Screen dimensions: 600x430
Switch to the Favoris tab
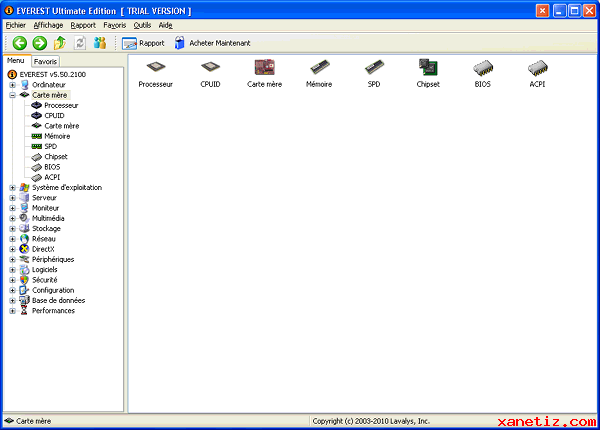(x=45, y=62)
